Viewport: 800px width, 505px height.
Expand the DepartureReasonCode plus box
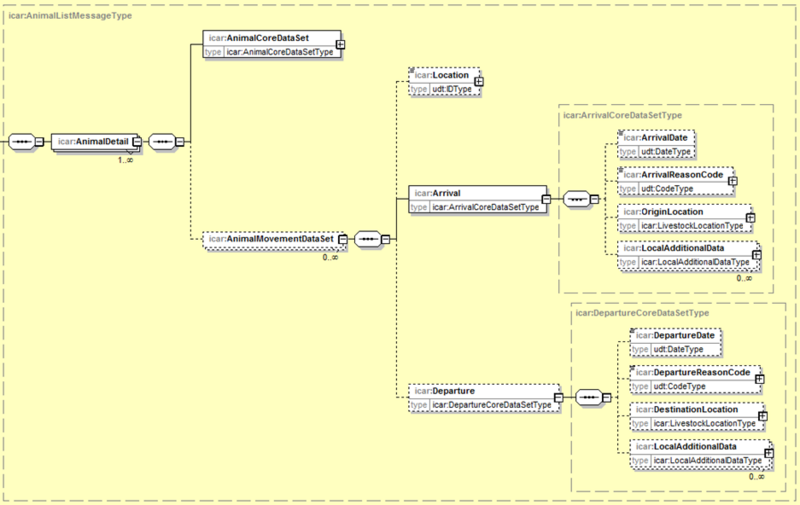[760, 379]
